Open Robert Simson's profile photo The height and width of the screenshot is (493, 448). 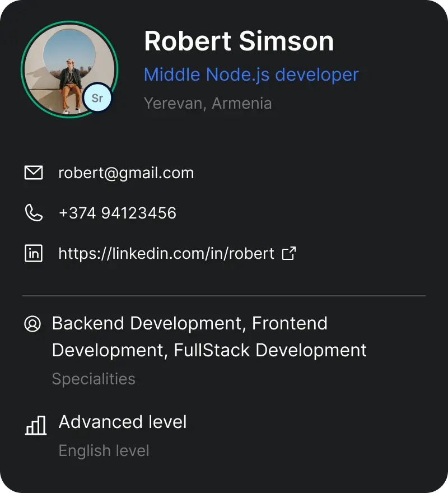[66, 67]
